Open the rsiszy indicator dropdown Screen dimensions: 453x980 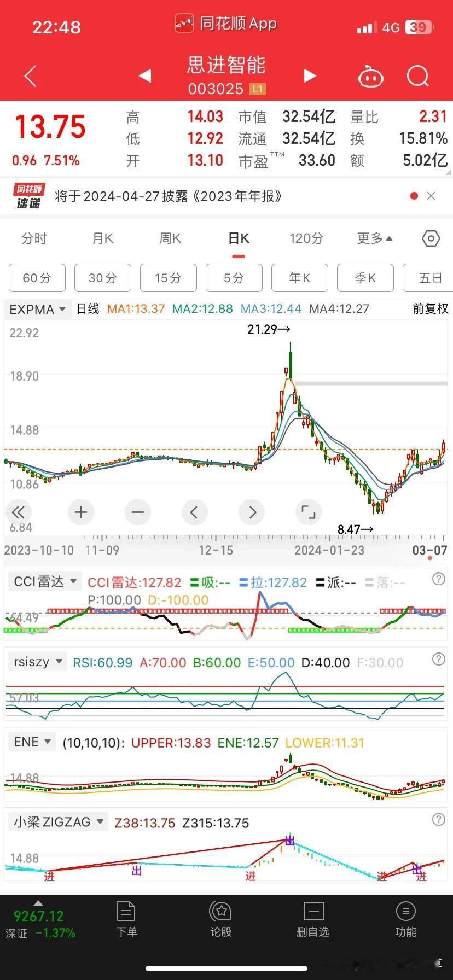(37, 662)
